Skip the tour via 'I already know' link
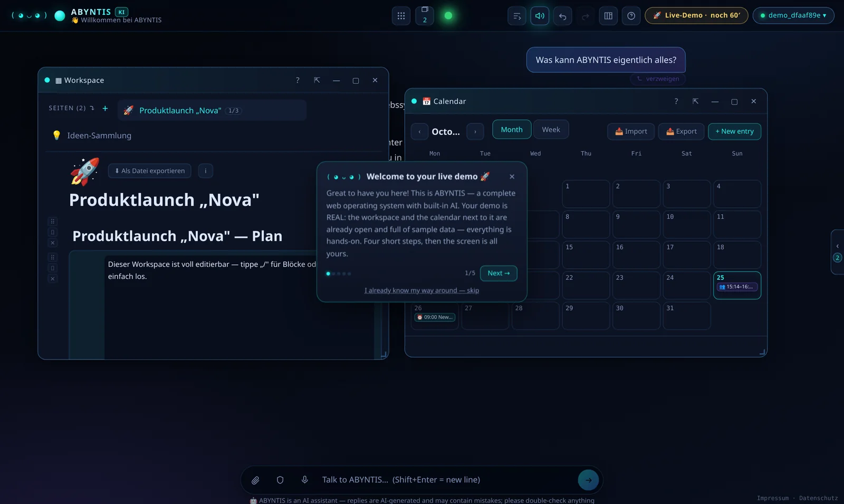 coord(421,290)
